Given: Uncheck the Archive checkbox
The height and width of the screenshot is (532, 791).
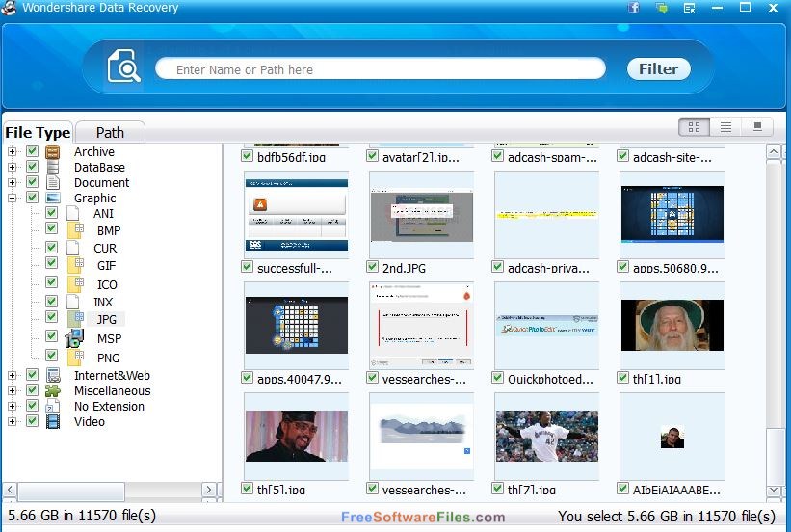Looking at the screenshot, I should coord(33,151).
